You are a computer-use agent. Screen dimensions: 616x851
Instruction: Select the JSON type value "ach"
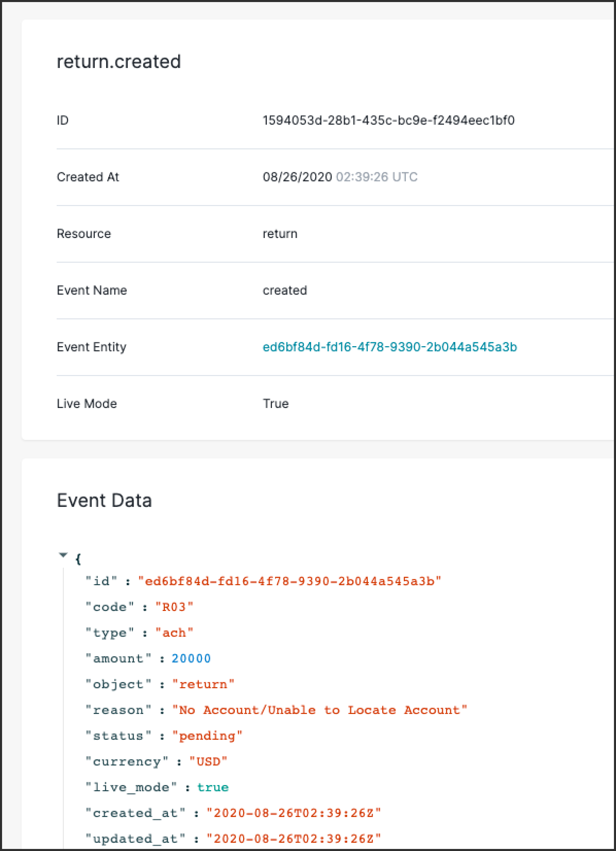click(x=174, y=633)
